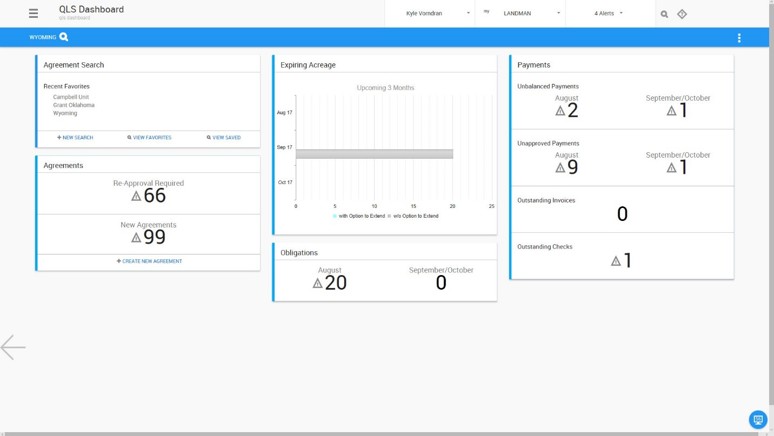This screenshot has height=436, width=774.
Task: Click warning icon beside Re-Approval Required 66
Action: click(x=136, y=197)
